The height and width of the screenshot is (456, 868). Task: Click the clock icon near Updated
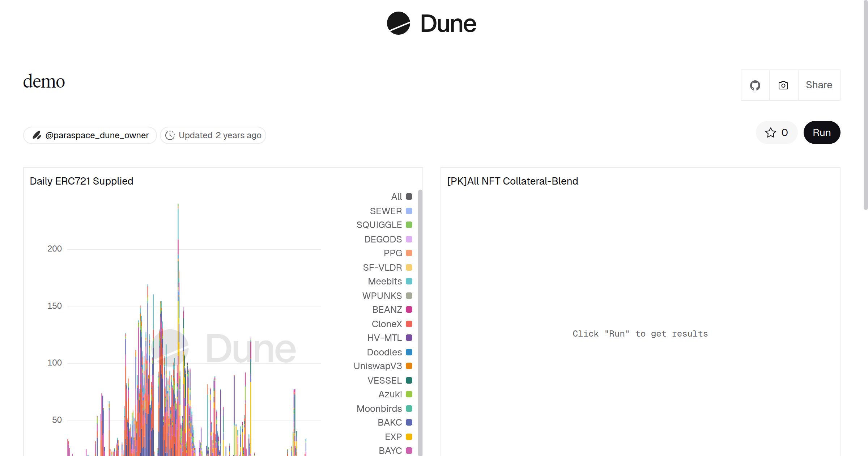[x=170, y=135]
